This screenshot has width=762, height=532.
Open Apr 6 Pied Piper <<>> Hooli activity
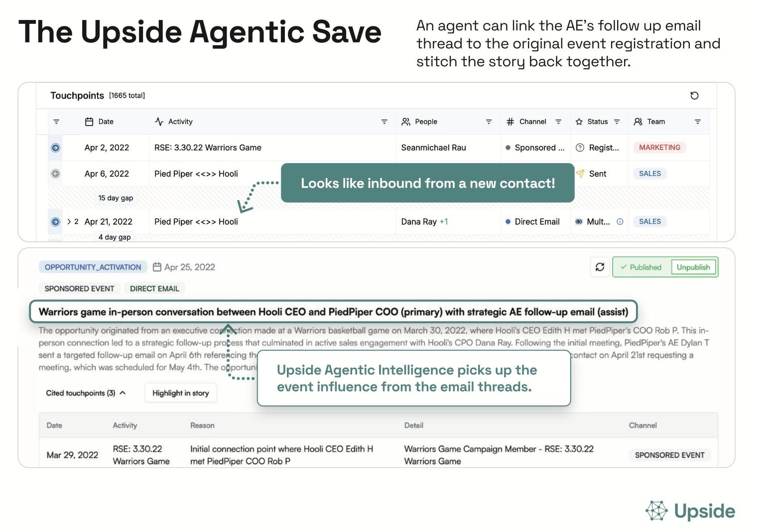[196, 173]
